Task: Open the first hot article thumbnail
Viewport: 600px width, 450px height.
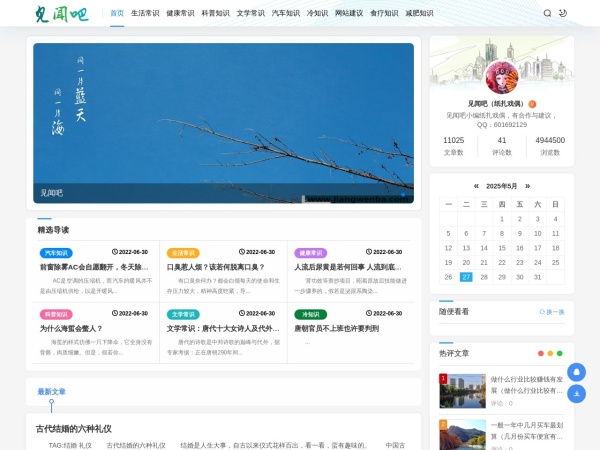Action: pos(462,391)
